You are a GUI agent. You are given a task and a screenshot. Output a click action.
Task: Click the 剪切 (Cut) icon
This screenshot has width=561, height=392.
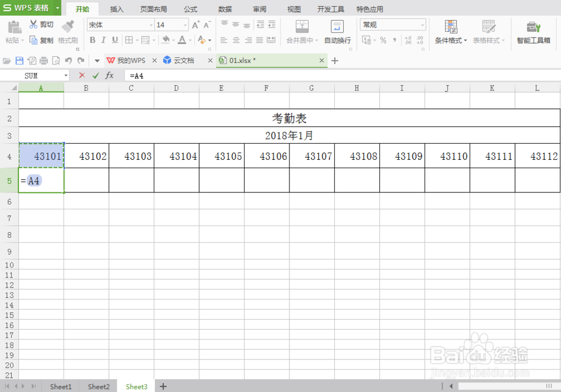pos(34,24)
